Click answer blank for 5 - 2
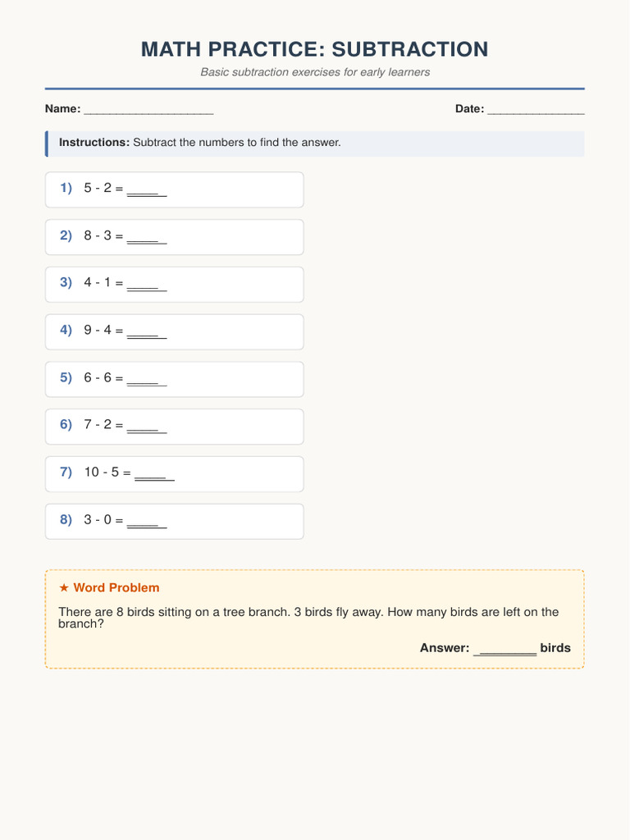The height and width of the screenshot is (840, 630). tap(147, 189)
